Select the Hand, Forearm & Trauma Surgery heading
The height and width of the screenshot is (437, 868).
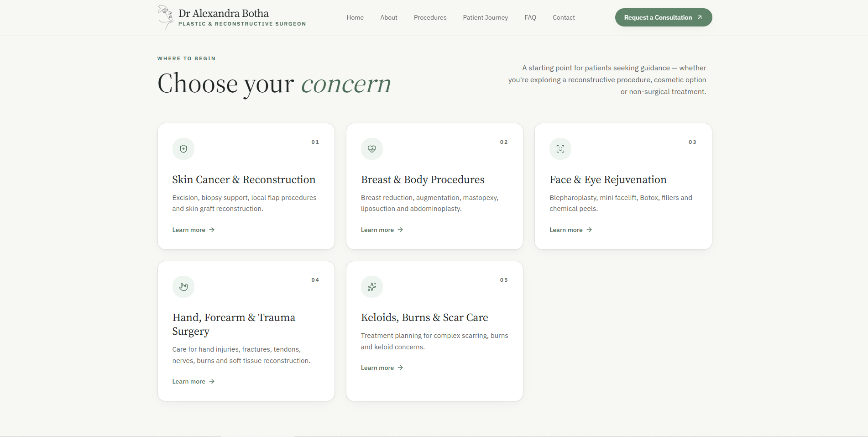[234, 324]
